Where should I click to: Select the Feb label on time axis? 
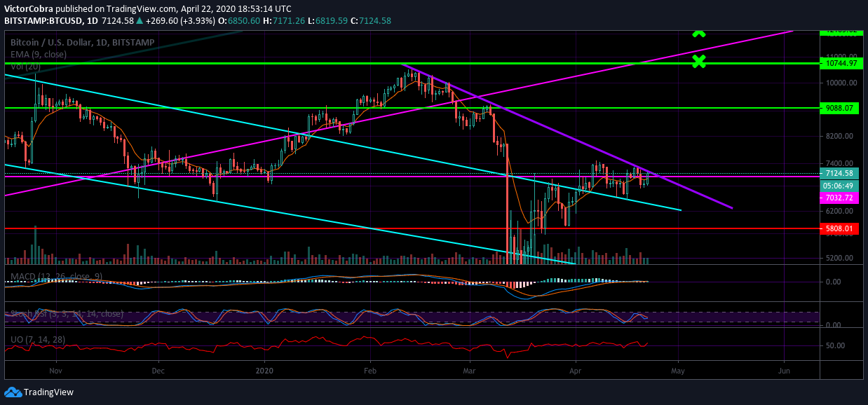370,369
